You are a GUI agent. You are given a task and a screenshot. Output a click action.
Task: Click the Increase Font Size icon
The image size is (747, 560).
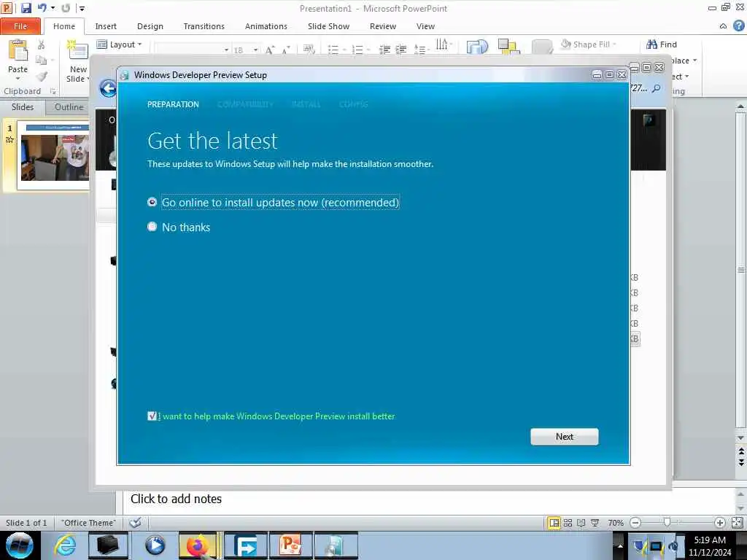270,50
